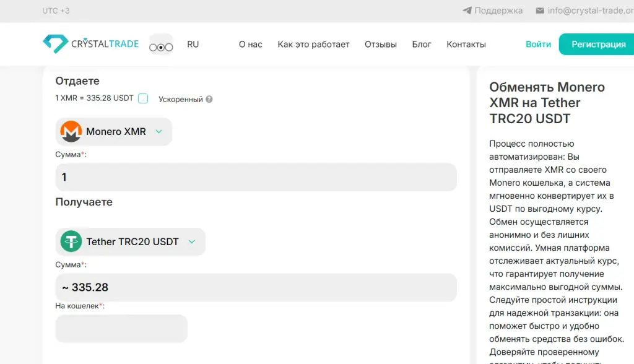Click the '1 XMR = 335.28 USDT' rate text
The width and height of the screenshot is (634, 364).
click(x=94, y=98)
